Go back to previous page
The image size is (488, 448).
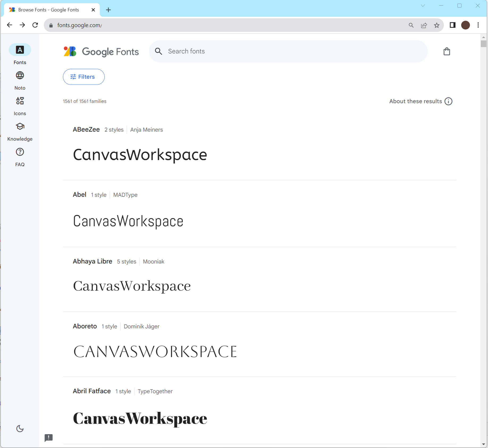[x=10, y=25]
